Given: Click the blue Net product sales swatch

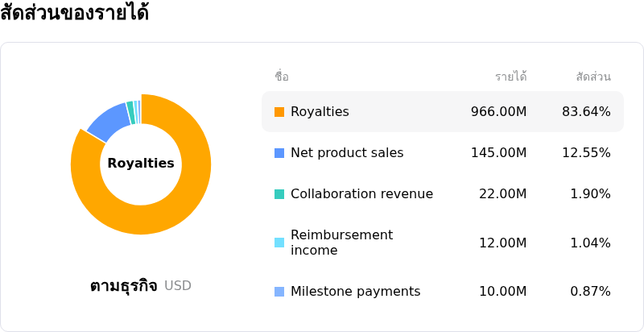Looking at the screenshot, I should [279, 153].
